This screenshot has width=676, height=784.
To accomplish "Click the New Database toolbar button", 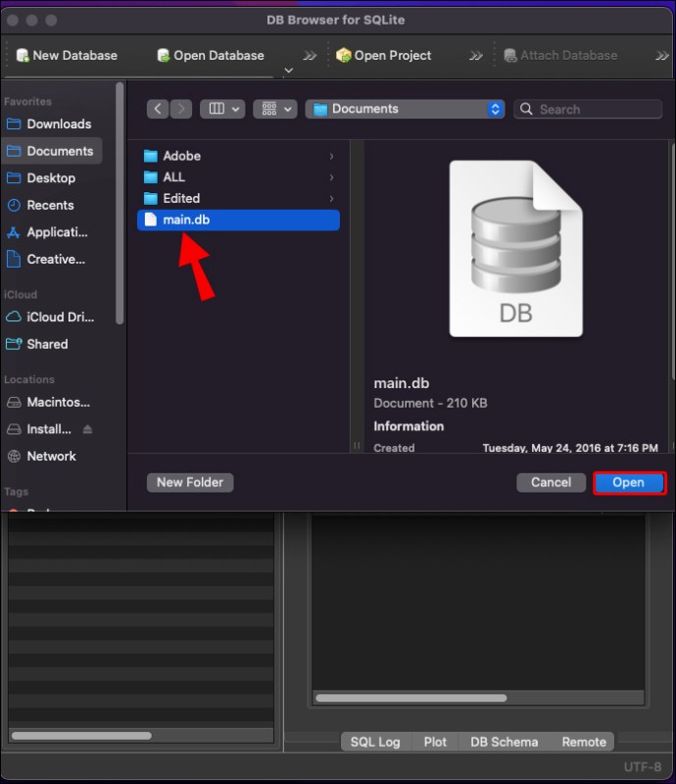I will click(x=67, y=56).
